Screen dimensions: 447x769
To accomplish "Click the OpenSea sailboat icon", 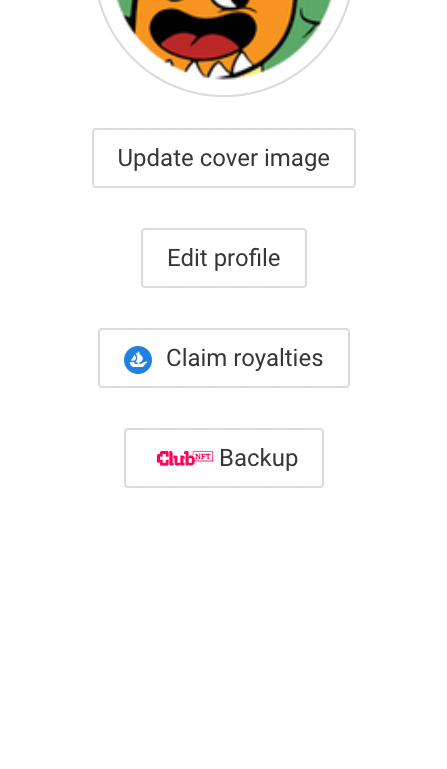I will click(x=138, y=359).
